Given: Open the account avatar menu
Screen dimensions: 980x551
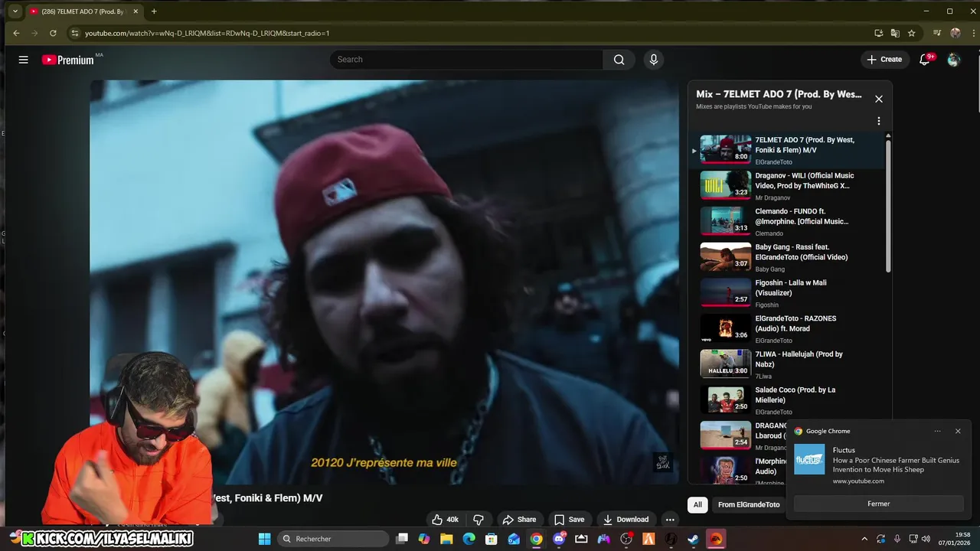Looking at the screenshot, I should click(x=953, y=60).
